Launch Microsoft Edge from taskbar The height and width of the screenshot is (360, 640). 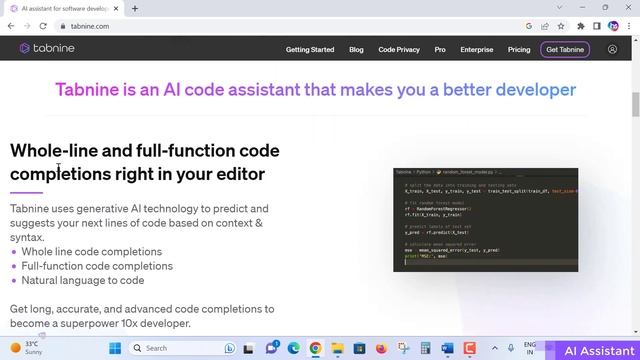click(293, 348)
